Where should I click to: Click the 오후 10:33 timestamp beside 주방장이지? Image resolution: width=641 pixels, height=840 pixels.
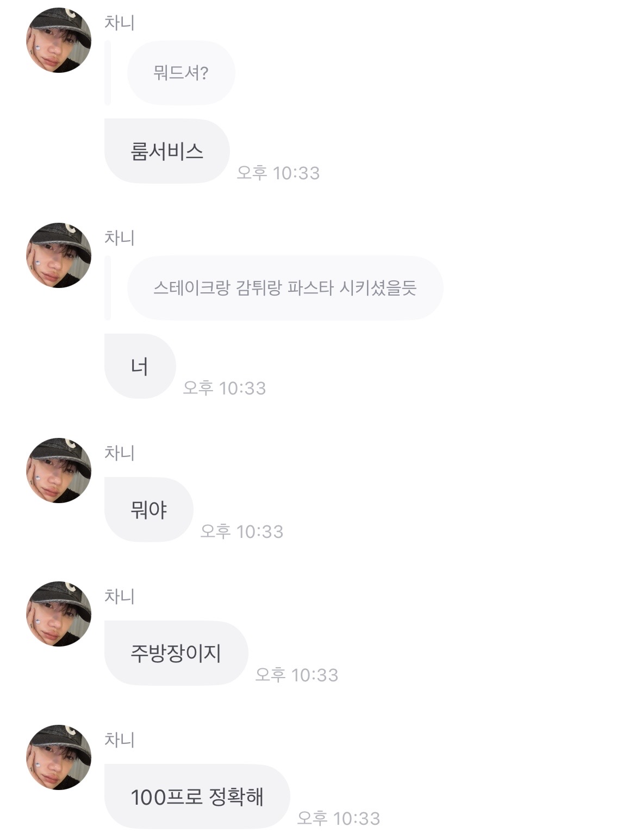297,675
